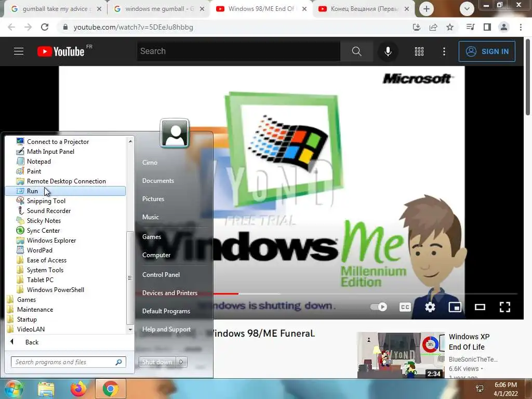Switch to the 'windows me gumball' tab
Viewport: 532px width, 399px height.
(158, 9)
